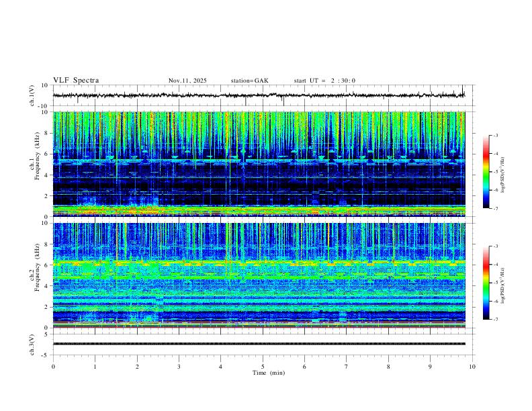Click time axis tick label "8"

(x=388, y=367)
